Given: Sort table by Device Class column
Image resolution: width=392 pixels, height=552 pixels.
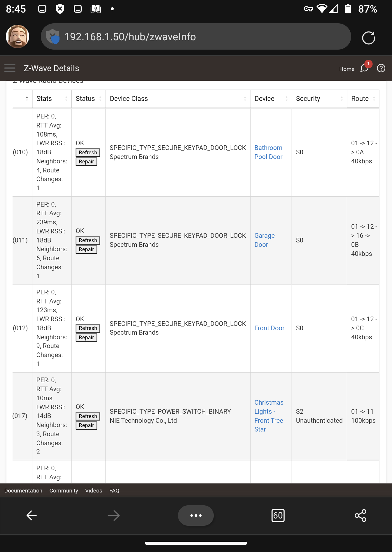Looking at the screenshot, I should tap(178, 99).
